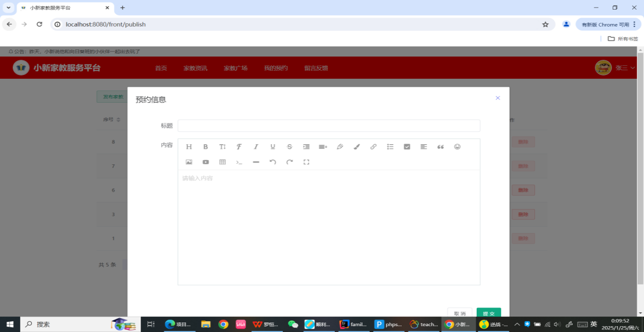Image resolution: width=644 pixels, height=332 pixels.
Task: Insert a code block
Action: (239, 162)
